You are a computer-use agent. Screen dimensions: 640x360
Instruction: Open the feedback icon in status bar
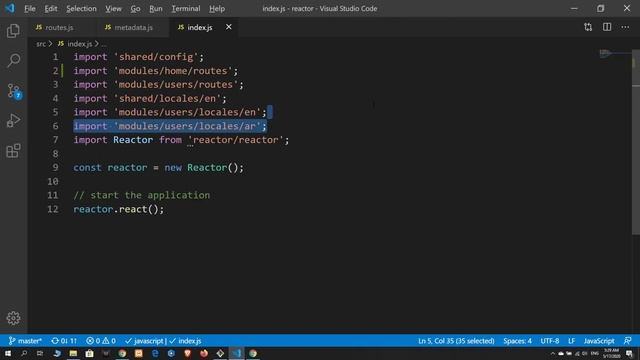point(628,341)
